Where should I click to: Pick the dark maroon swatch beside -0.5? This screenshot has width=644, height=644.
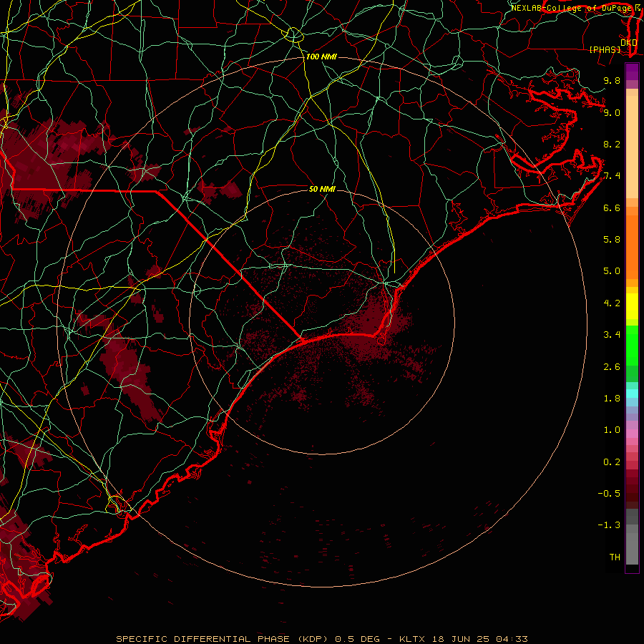(632, 497)
